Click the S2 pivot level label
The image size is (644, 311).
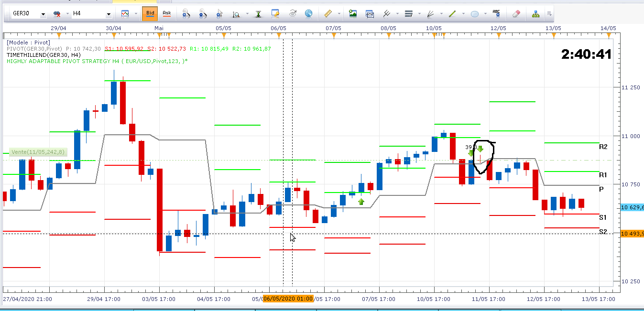[x=603, y=232]
